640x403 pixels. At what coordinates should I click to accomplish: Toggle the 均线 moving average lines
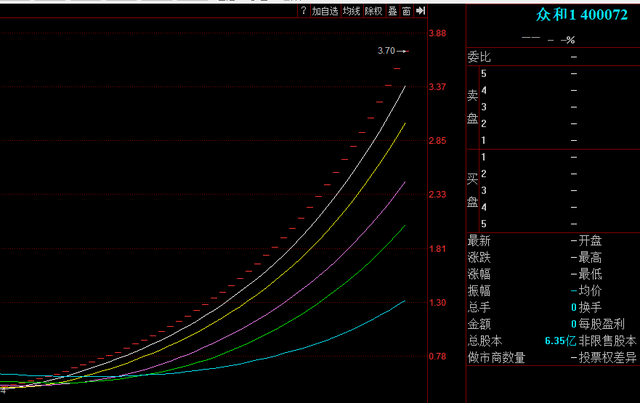[x=350, y=12]
